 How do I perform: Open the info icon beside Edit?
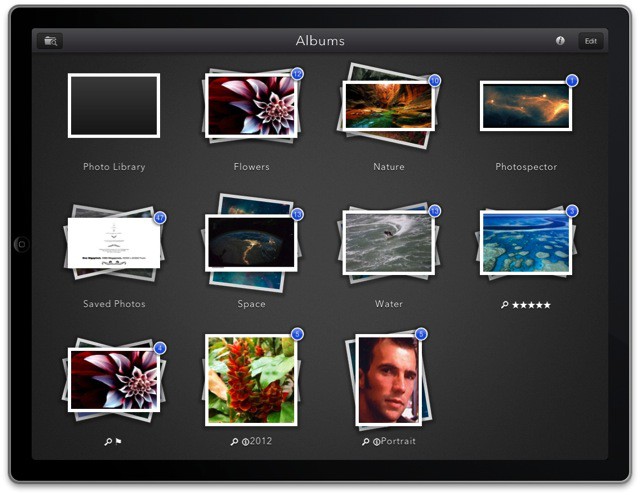tap(560, 41)
